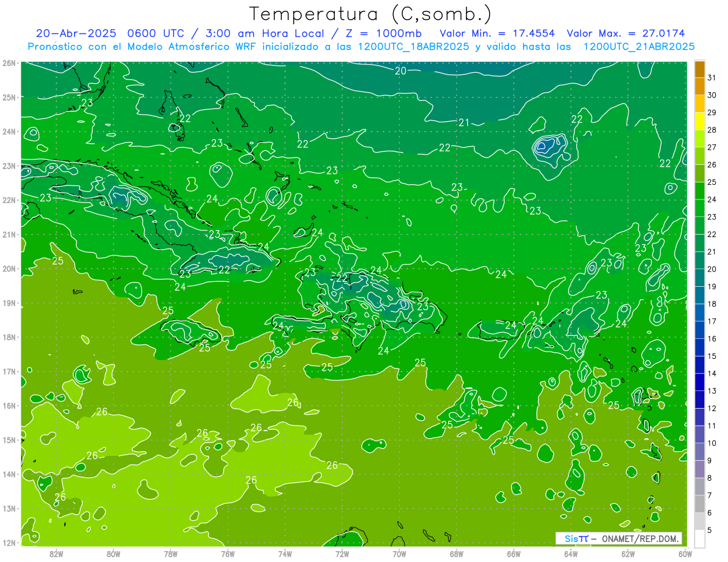Screen dimensions: 728x562
Task: Click the 23N latitude axis label
Action: tap(9, 166)
